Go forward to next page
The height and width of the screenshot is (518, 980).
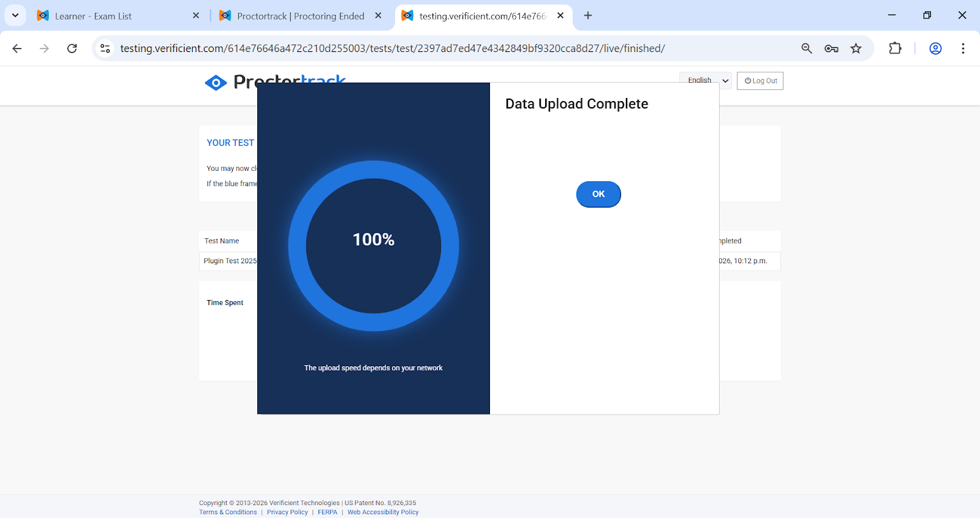click(x=44, y=48)
